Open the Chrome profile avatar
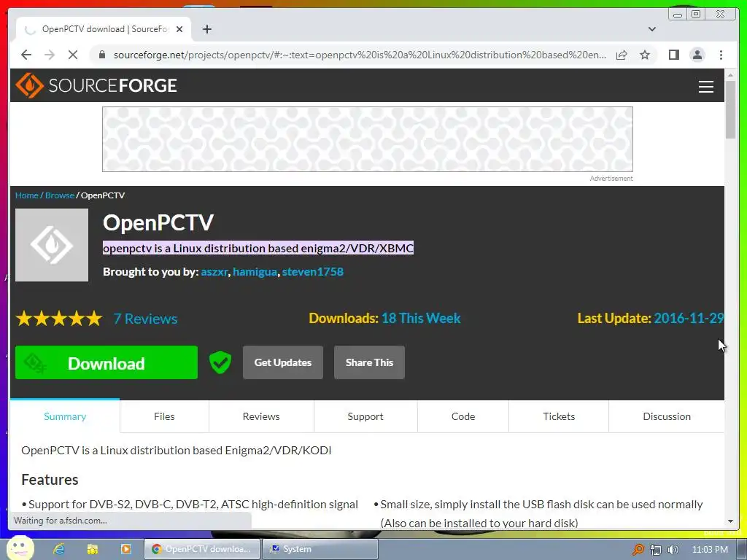This screenshot has height=560, width=747. (697, 55)
